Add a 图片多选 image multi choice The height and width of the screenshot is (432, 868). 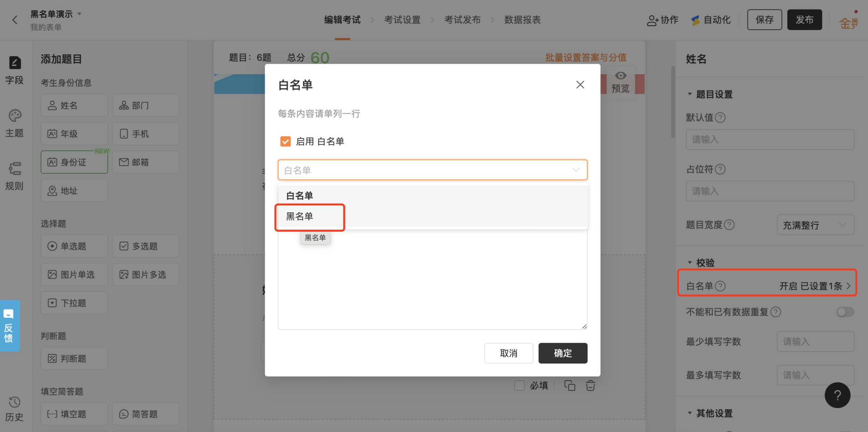[x=145, y=274]
